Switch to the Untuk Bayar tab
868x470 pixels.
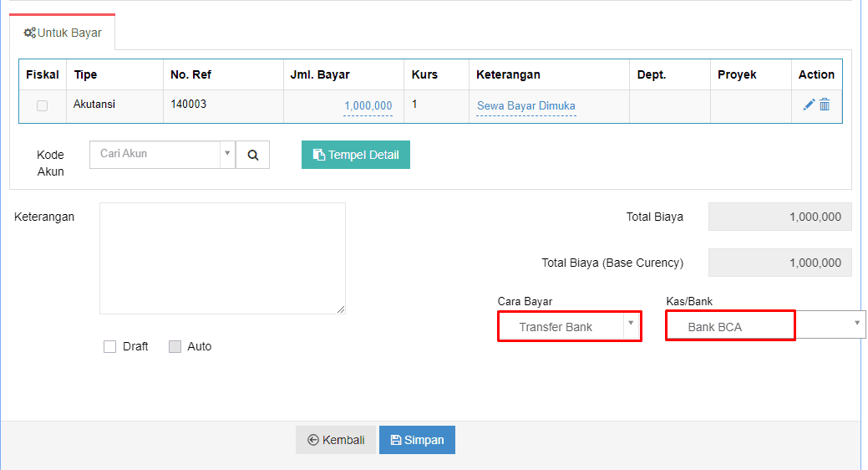[63, 33]
